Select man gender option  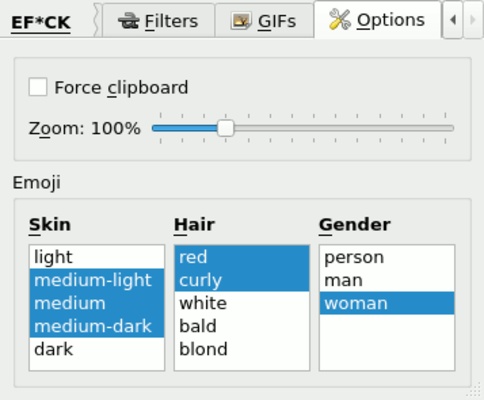pos(387,280)
